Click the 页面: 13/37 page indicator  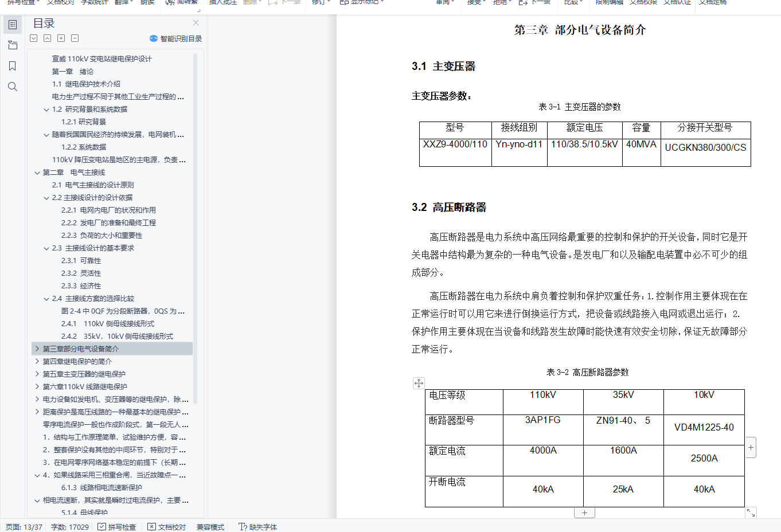click(24, 527)
